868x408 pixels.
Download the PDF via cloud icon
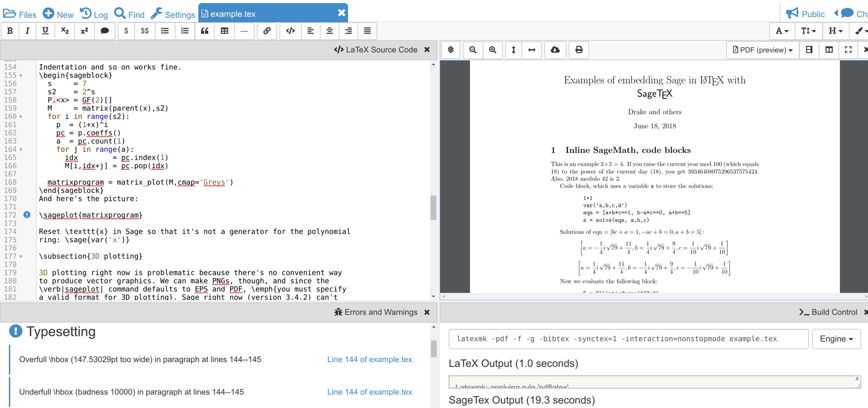coord(555,50)
